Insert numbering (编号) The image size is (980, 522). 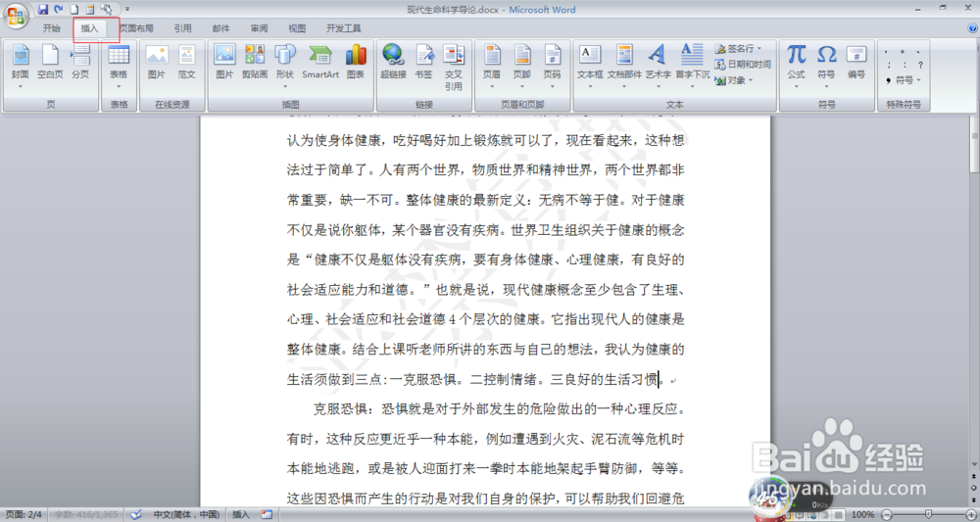(857, 63)
